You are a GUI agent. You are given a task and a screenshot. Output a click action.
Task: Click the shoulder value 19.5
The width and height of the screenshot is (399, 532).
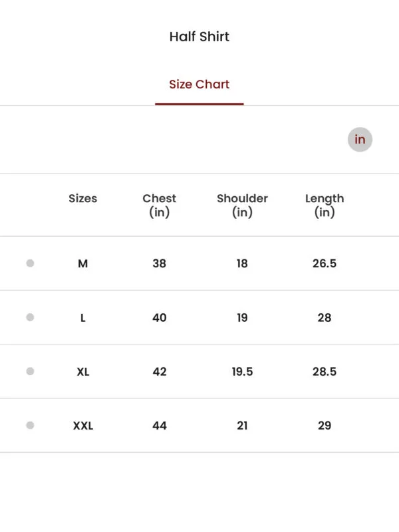tap(242, 372)
